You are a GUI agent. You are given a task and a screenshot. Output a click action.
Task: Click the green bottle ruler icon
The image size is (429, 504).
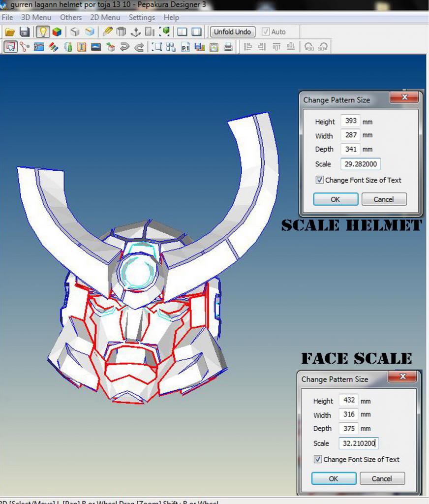point(68,47)
